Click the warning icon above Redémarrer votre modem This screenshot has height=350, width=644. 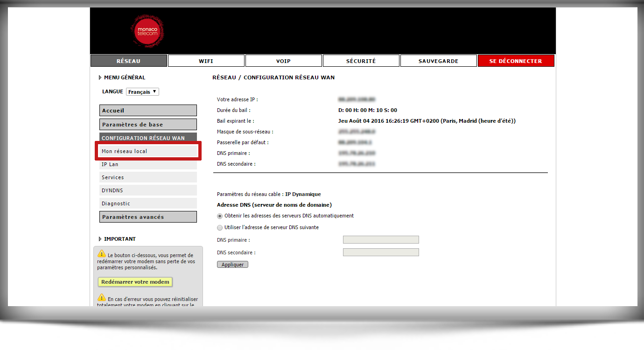(x=102, y=254)
